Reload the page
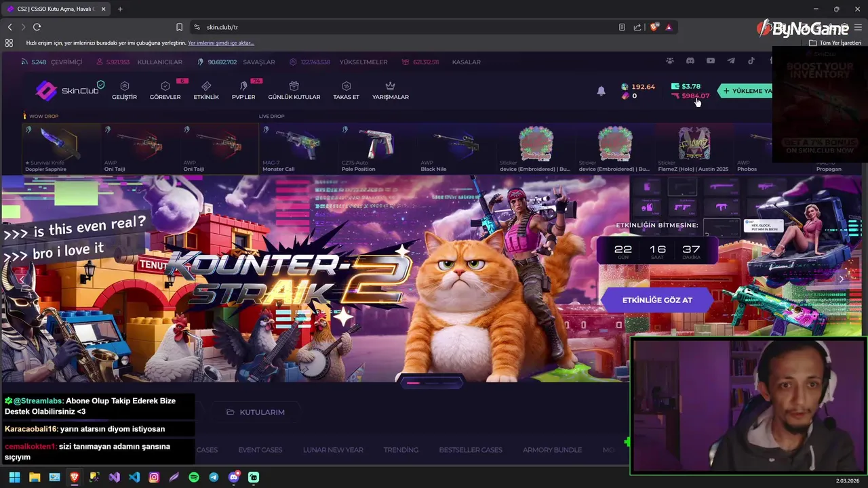 pos(37,27)
